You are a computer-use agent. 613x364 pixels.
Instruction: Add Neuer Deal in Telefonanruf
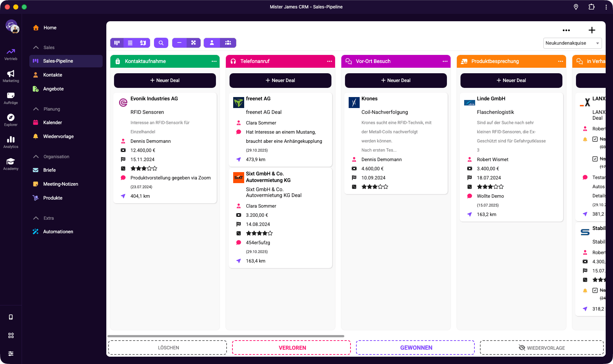[x=280, y=81]
